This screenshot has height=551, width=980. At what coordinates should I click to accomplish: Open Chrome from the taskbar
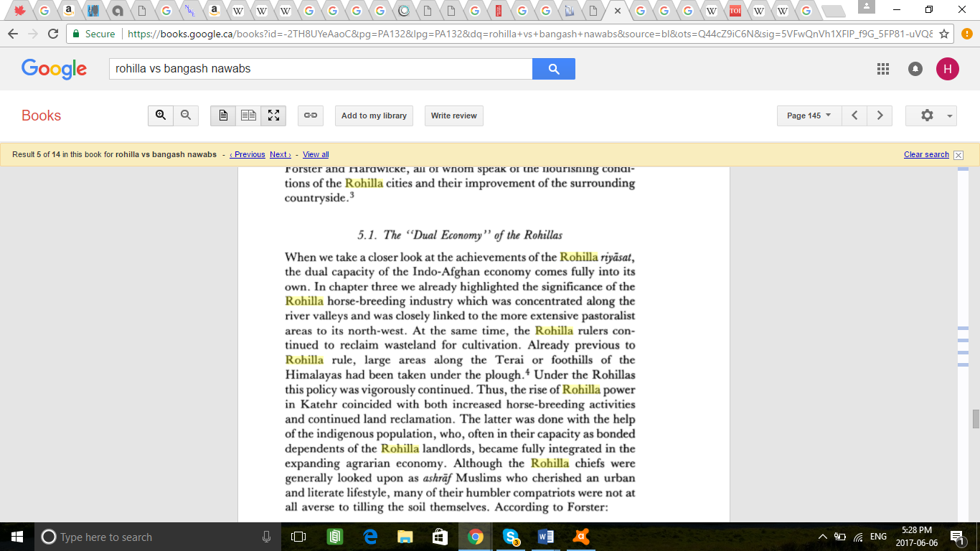[475, 537]
